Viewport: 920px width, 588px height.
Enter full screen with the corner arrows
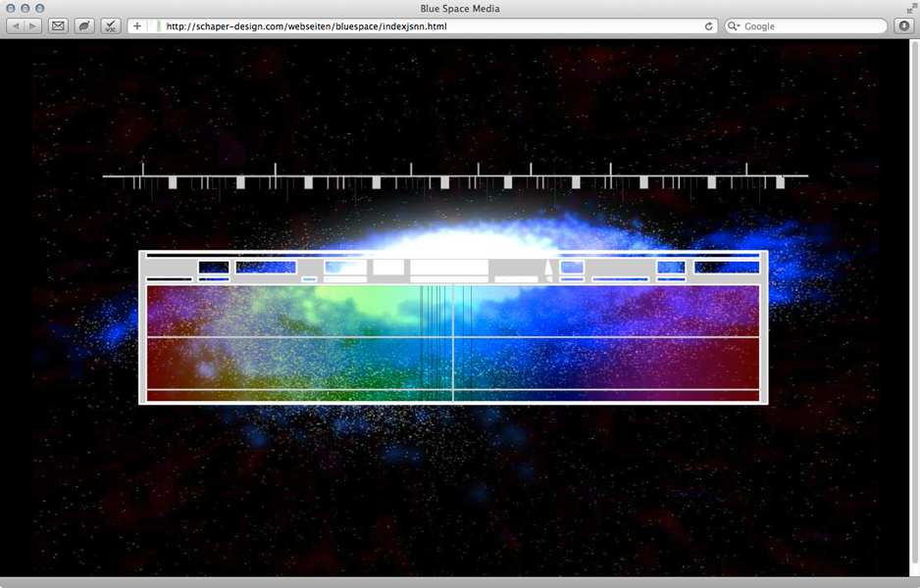point(912,8)
